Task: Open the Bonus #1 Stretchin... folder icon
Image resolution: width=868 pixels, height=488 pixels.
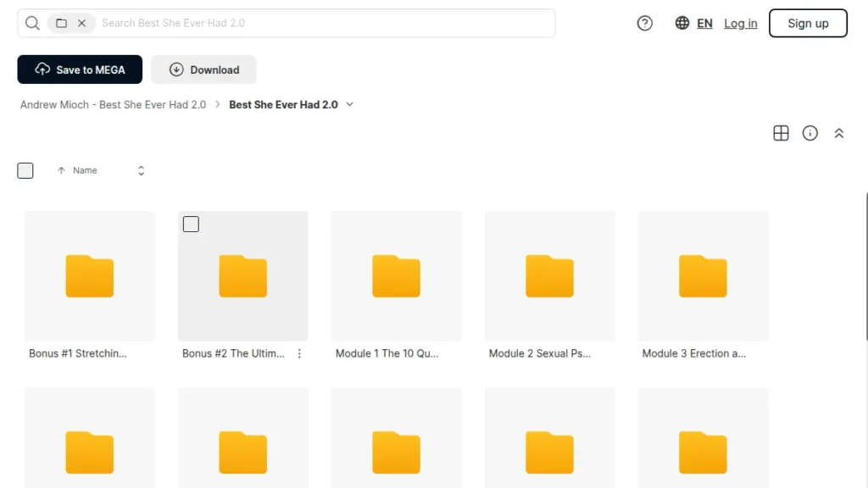Action: [90, 276]
